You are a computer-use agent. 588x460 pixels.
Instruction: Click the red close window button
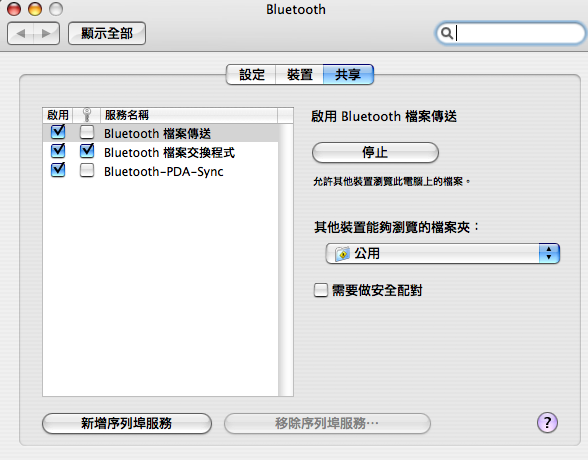click(x=14, y=9)
